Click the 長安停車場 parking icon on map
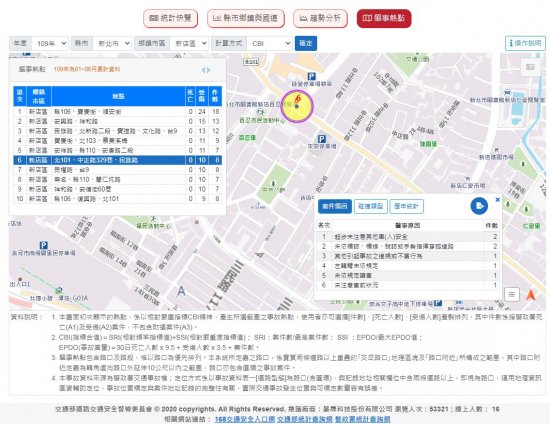The width and height of the screenshot is (550, 424). tap(321, 139)
